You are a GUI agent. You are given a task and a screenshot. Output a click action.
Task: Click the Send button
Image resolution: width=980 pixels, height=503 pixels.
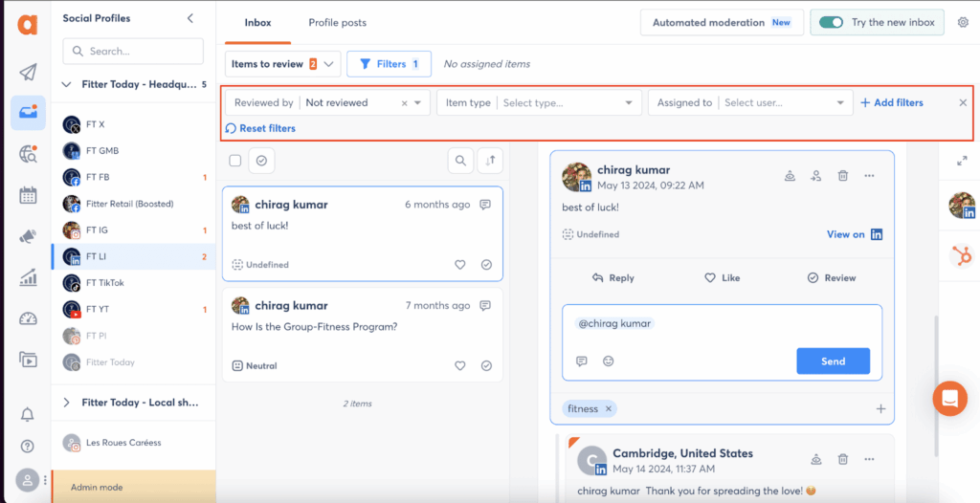(834, 361)
